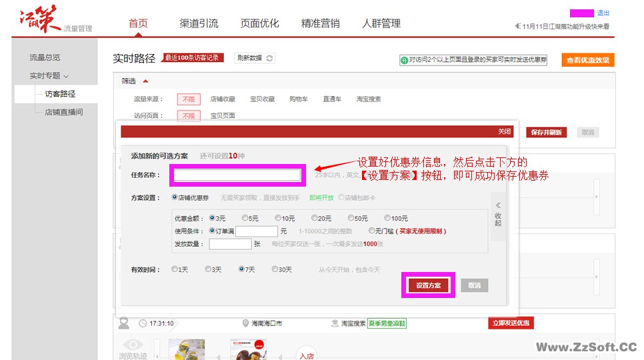644x360 pixels.
Task: Open 店铺直播间 sidebar item
Action: tap(63, 112)
